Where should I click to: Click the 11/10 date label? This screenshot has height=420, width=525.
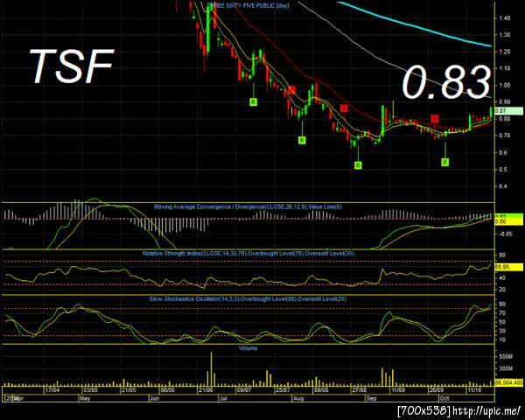(474, 390)
